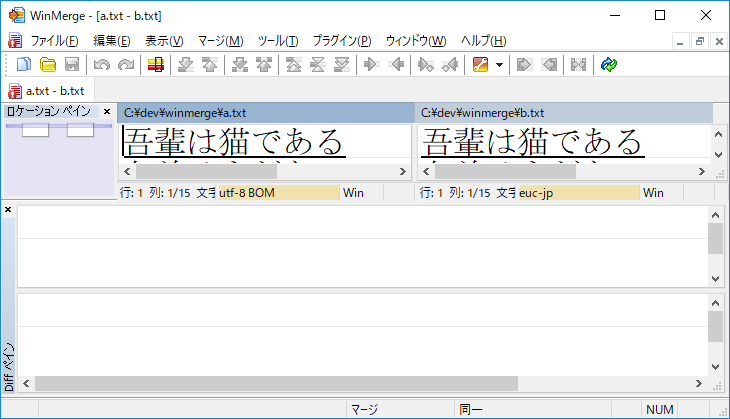Copy all differences to the left
730x419 pixels.
click(549, 64)
